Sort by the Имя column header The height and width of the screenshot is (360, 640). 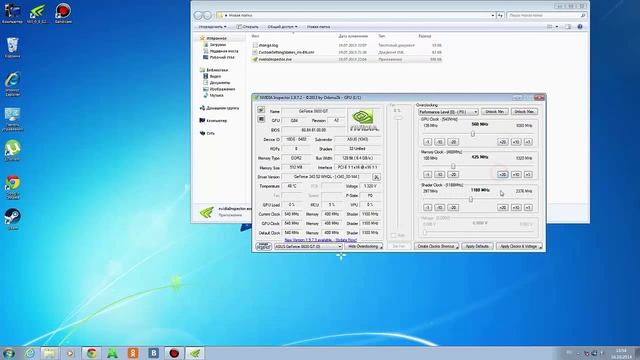point(256,36)
